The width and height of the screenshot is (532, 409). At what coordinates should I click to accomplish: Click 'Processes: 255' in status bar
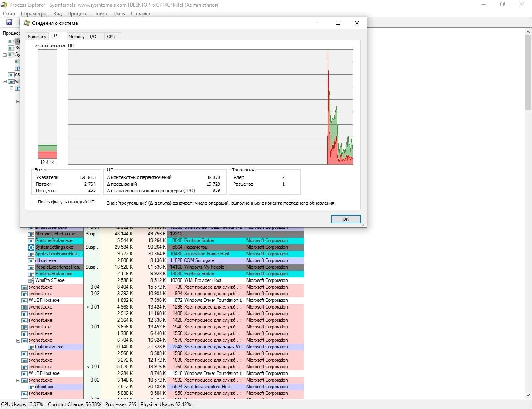pos(121,404)
